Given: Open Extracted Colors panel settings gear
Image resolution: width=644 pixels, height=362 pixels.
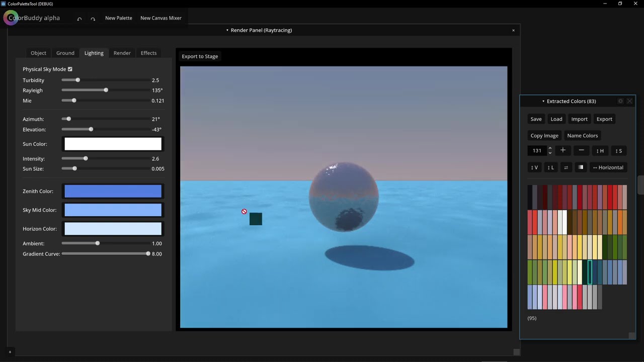Looking at the screenshot, I should click(620, 101).
